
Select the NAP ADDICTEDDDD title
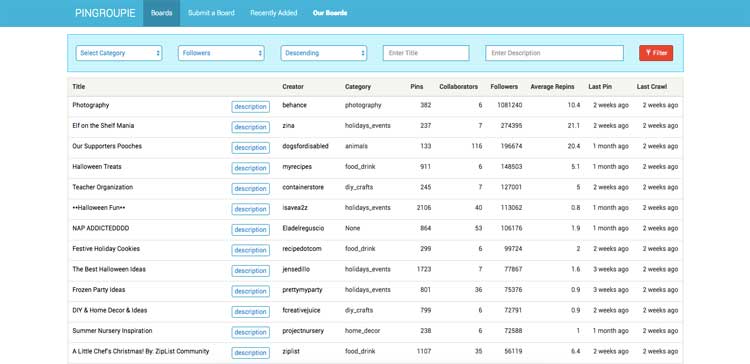(x=100, y=229)
